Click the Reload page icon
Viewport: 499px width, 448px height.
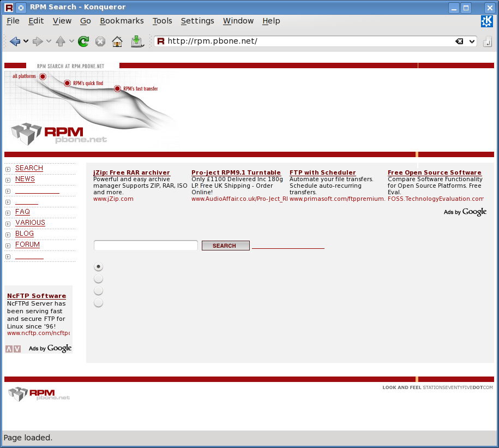(83, 41)
